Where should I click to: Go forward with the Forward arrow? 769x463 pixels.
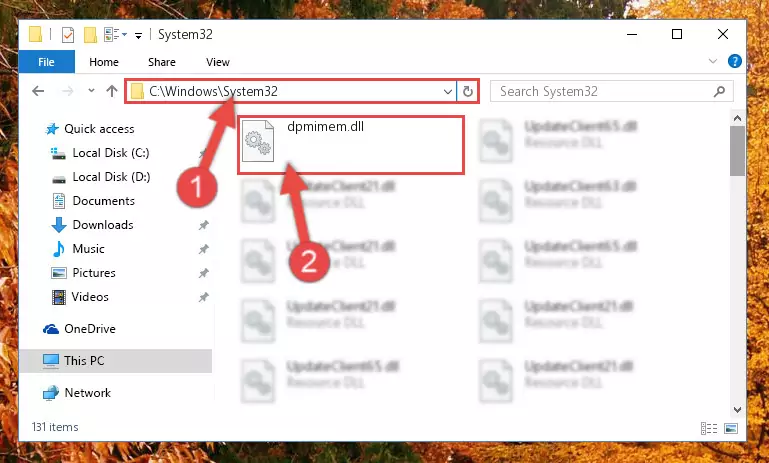pyautogui.click(x=68, y=91)
